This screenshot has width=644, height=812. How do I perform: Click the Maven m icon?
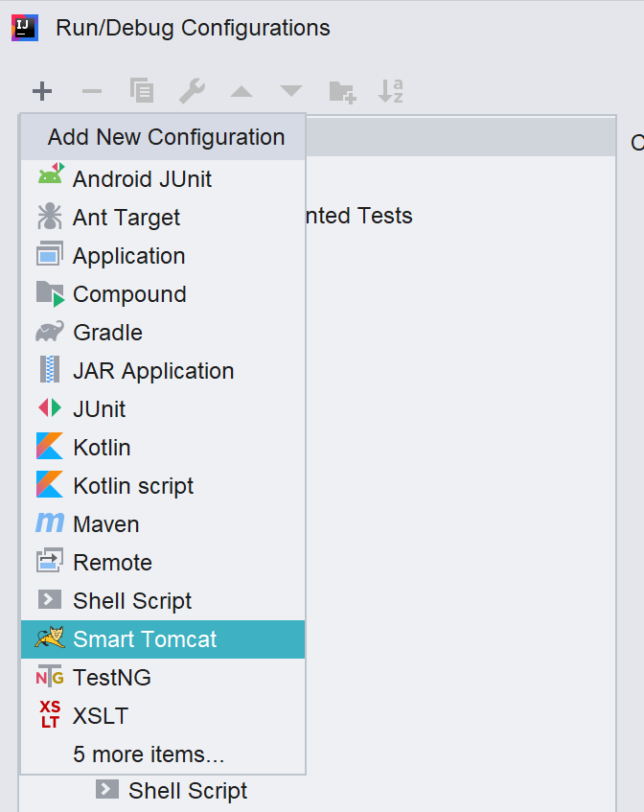(x=50, y=522)
